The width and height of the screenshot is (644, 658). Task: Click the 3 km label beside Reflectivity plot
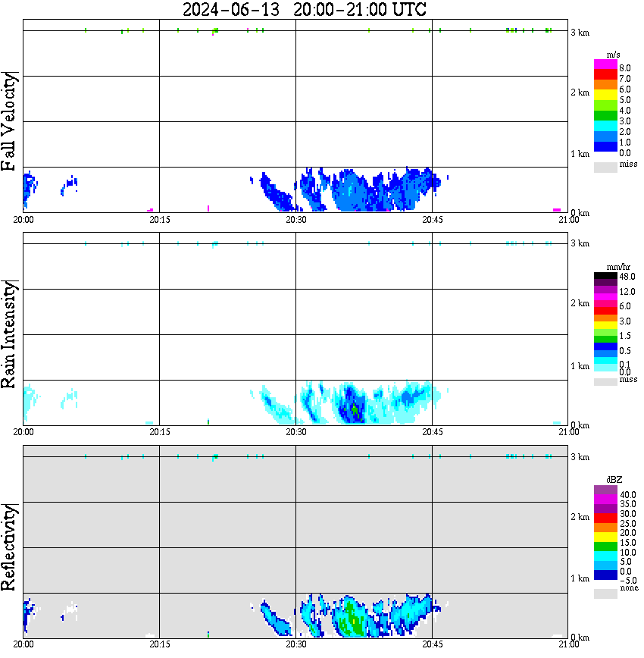point(580,457)
